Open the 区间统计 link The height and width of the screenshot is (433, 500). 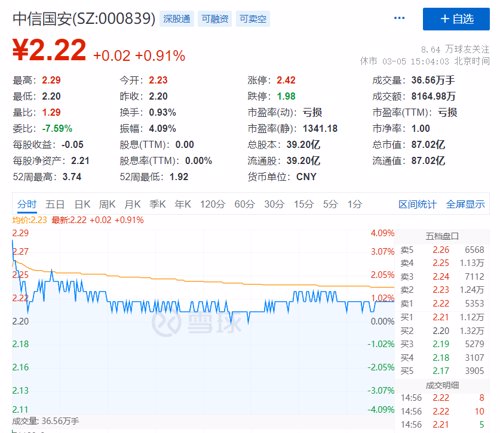pos(417,204)
